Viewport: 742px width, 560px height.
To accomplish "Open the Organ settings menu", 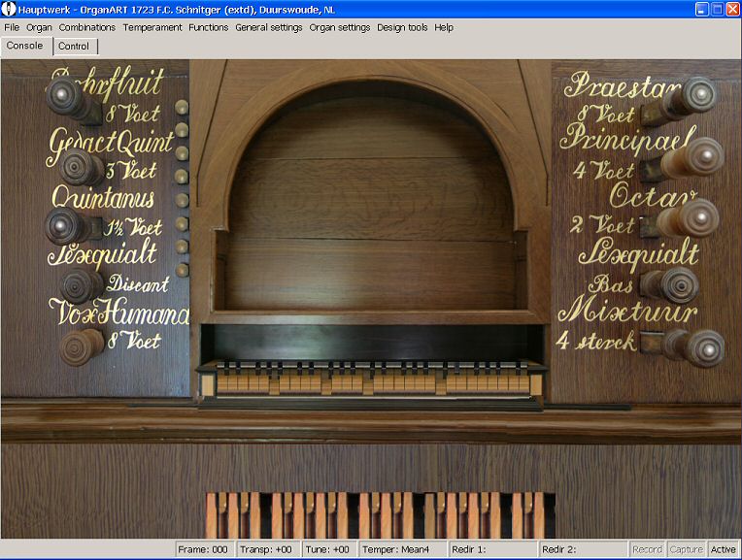I will coord(340,27).
